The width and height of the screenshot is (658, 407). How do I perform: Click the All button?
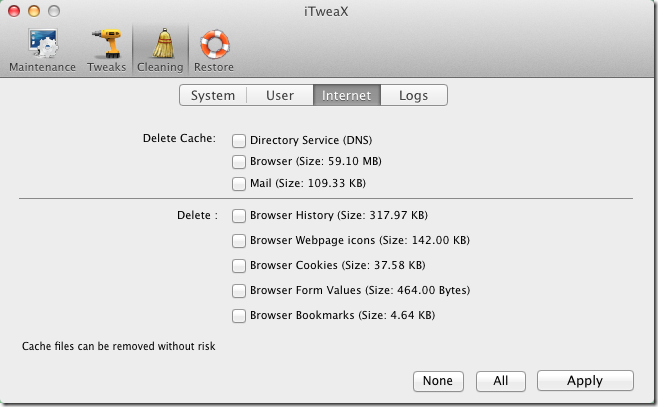[501, 381]
